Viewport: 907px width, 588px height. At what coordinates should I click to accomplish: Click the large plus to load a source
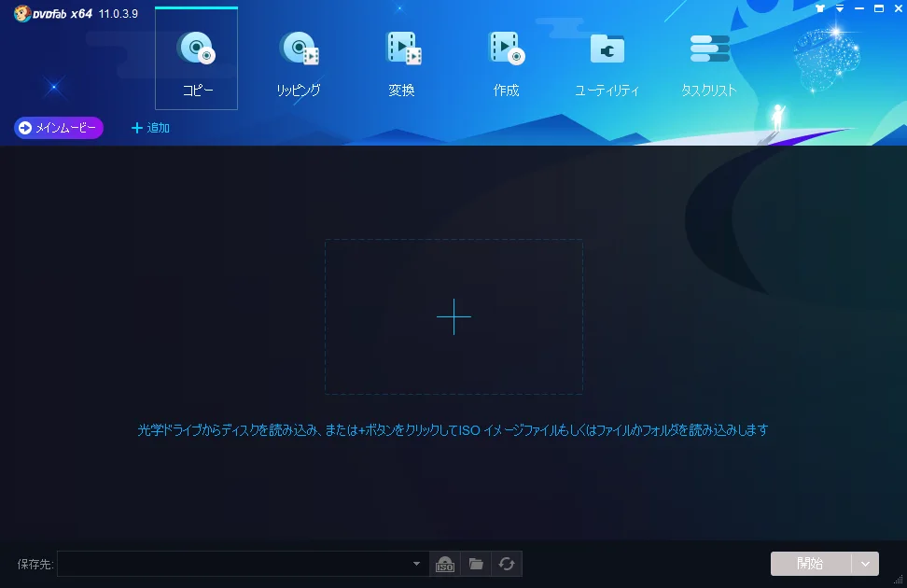(x=453, y=317)
